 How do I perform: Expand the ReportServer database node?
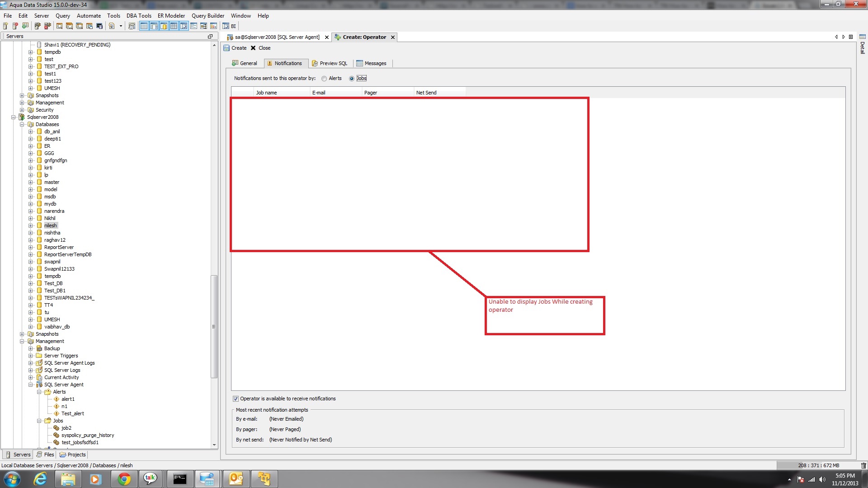coord(30,247)
